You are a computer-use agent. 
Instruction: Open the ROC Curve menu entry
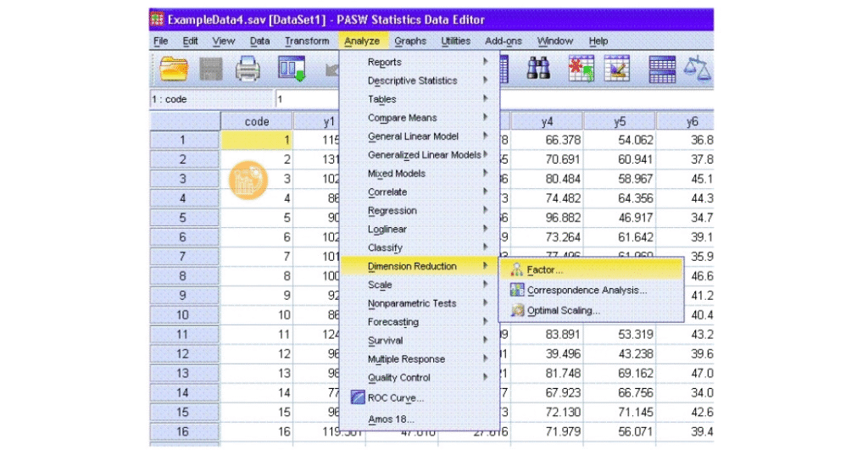point(395,397)
